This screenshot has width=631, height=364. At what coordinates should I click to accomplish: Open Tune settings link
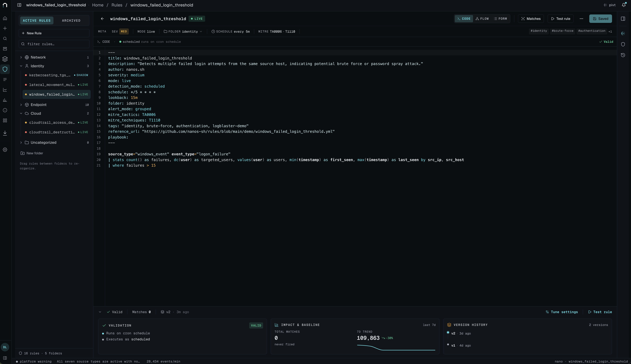pyautogui.click(x=562, y=312)
